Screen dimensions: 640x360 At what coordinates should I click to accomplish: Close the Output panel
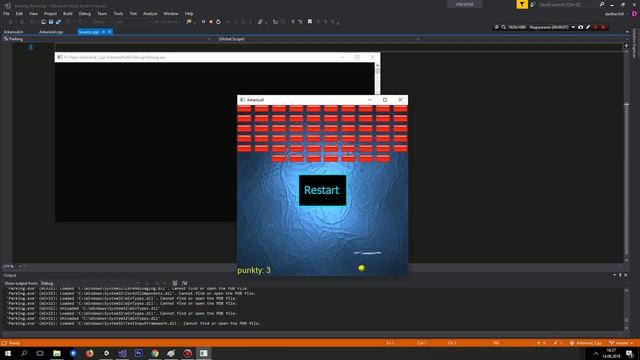coord(626,275)
